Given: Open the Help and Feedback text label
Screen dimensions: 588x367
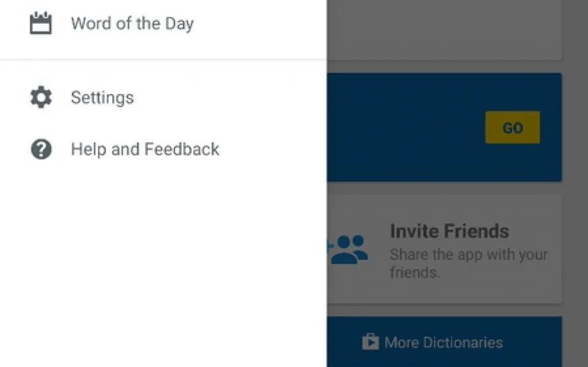Looking at the screenshot, I should [145, 149].
